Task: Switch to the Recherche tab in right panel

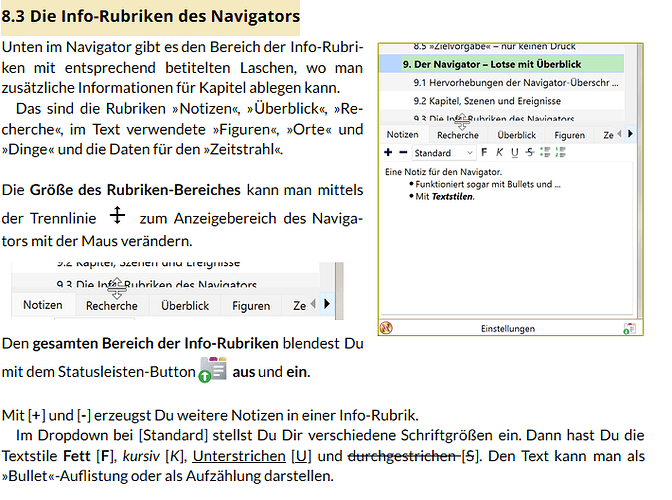Action: pyautogui.click(x=458, y=135)
